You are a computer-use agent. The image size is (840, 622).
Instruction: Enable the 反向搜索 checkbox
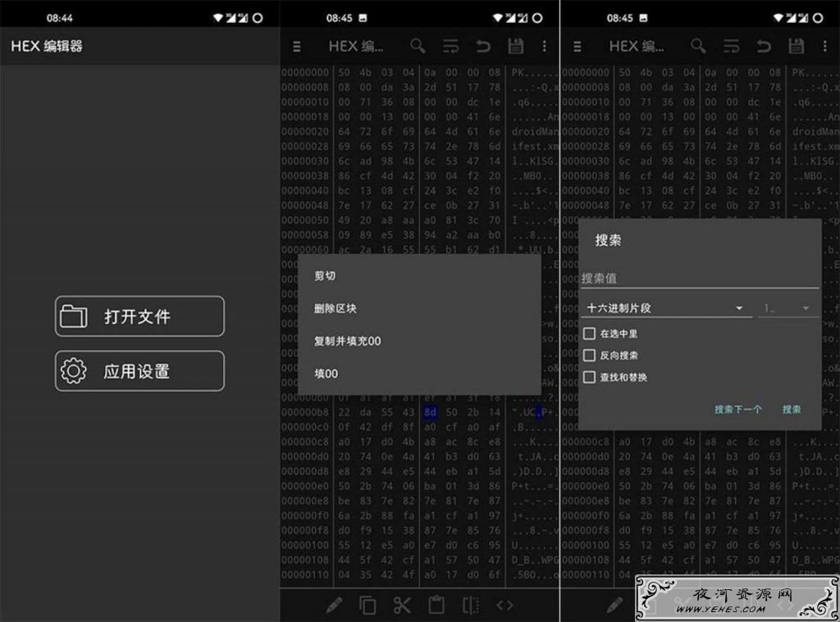[589, 355]
